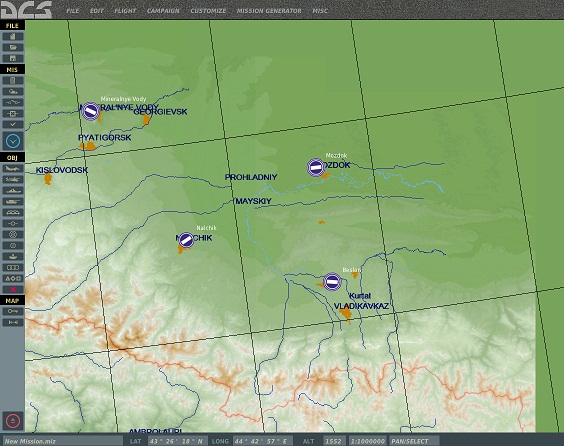This screenshot has height=446, width=564.
Task: Select the bullseye double-circle tool
Action: pos(13,235)
